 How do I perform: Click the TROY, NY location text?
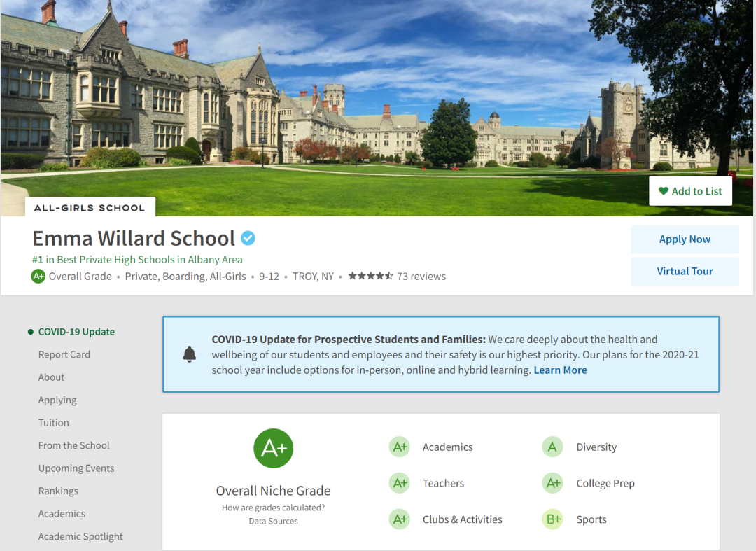tap(313, 277)
